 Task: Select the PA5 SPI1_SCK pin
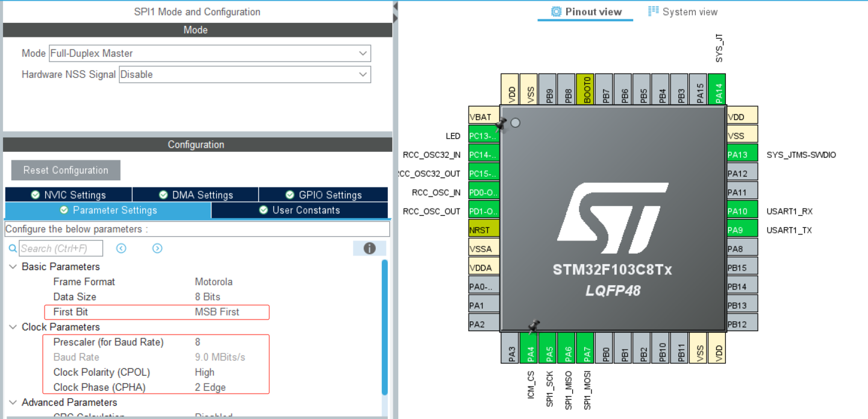tap(549, 347)
